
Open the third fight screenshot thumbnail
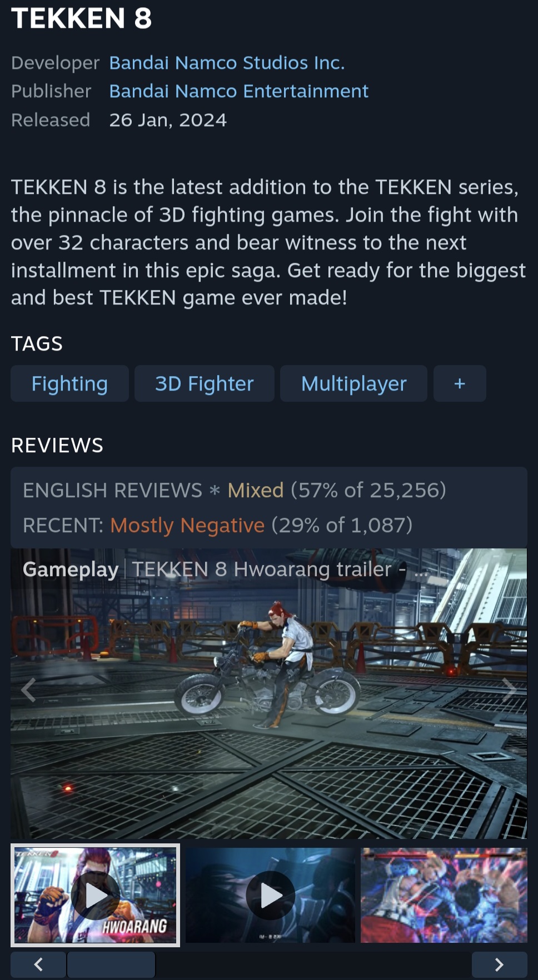[x=444, y=895]
